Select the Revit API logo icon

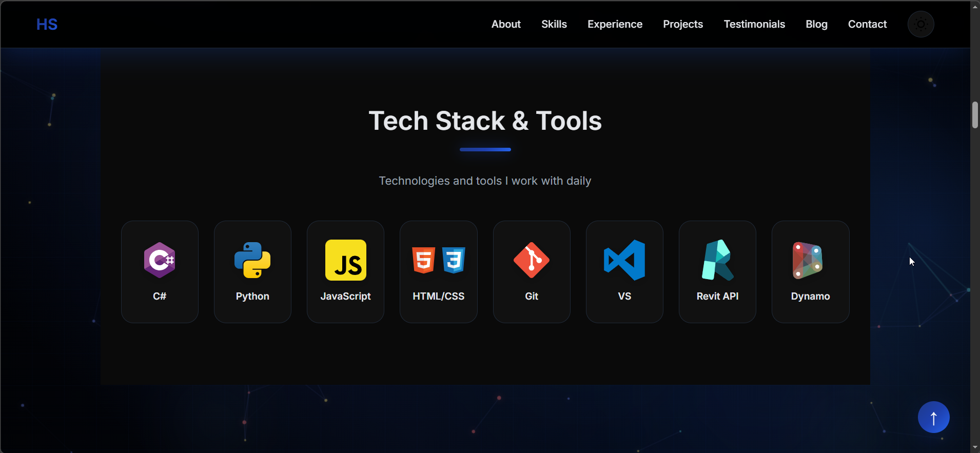[x=717, y=260]
